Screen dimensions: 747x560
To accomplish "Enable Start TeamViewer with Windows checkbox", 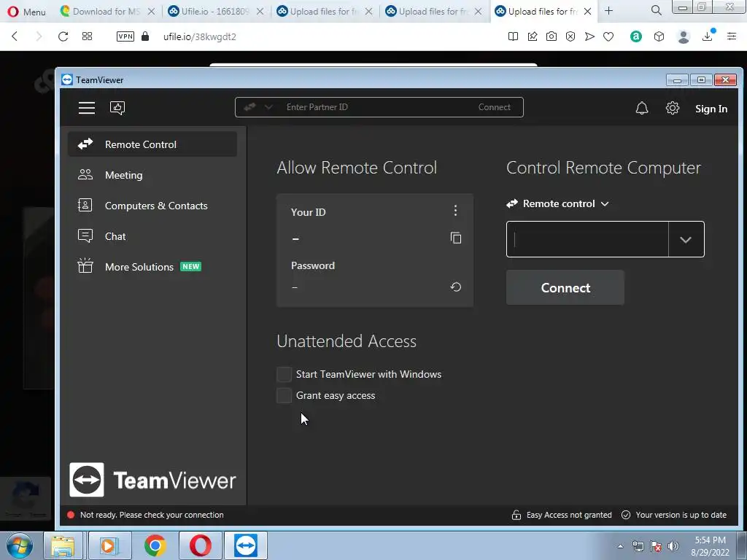I will click(x=284, y=374).
